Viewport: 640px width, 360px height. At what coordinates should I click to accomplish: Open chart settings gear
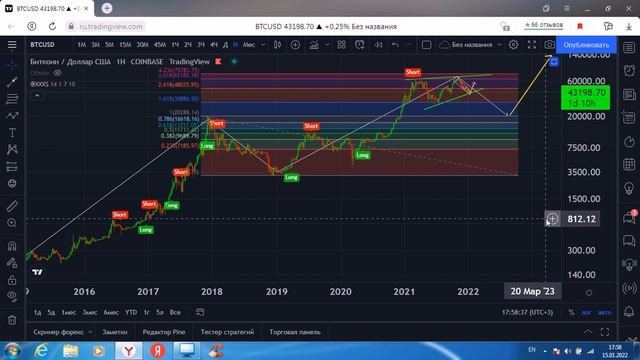click(x=513, y=45)
